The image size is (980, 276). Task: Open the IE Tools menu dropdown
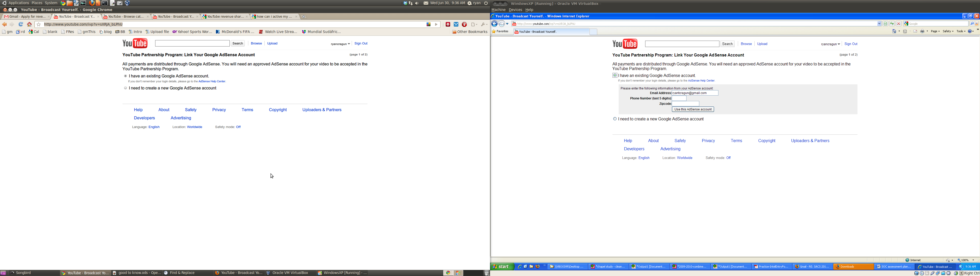961,31
